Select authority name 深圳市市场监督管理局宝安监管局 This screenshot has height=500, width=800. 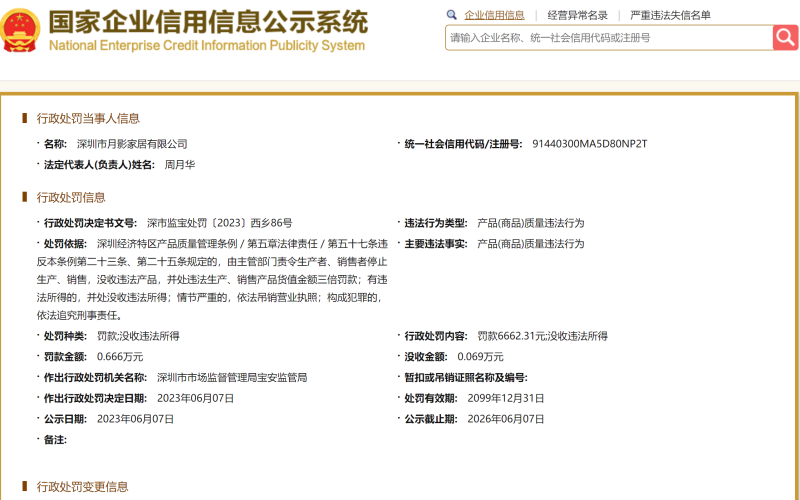(232, 378)
